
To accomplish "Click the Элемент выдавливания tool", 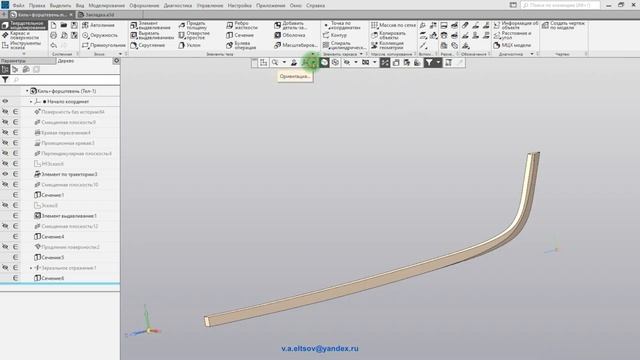I will (x=150, y=25).
